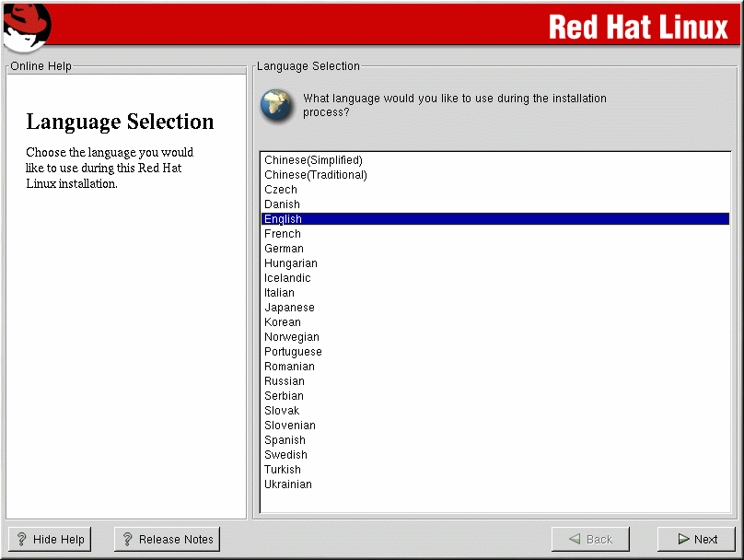Select Chinese(Simplified) from the language list
744x560 pixels.
(x=313, y=160)
